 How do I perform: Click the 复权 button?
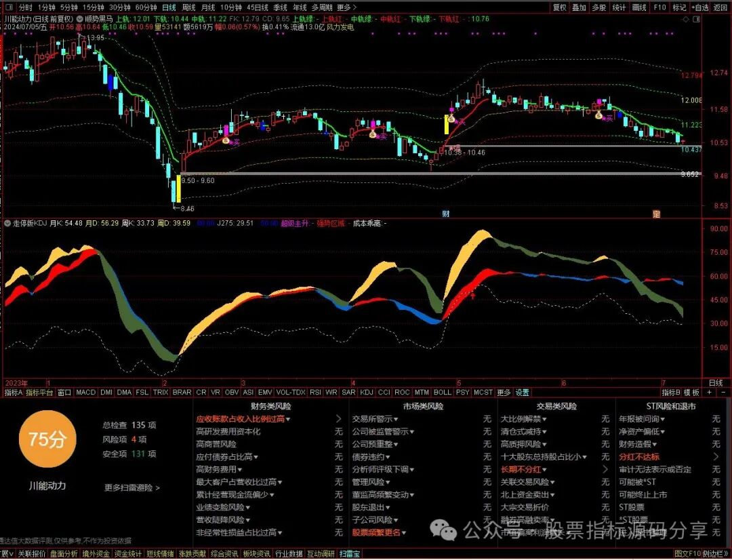coord(560,7)
